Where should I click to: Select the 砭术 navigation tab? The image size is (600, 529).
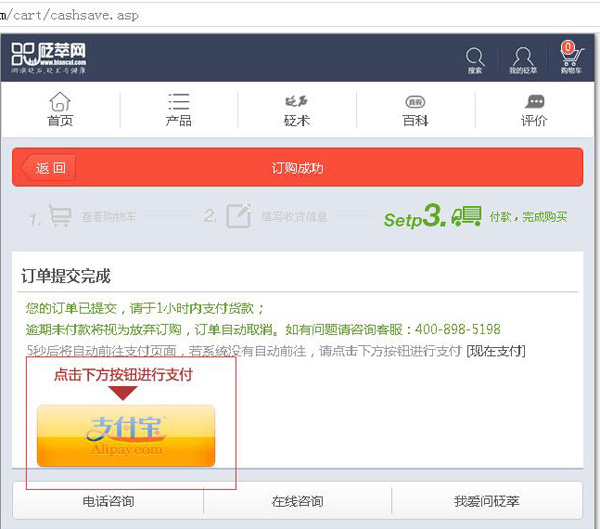click(x=297, y=110)
